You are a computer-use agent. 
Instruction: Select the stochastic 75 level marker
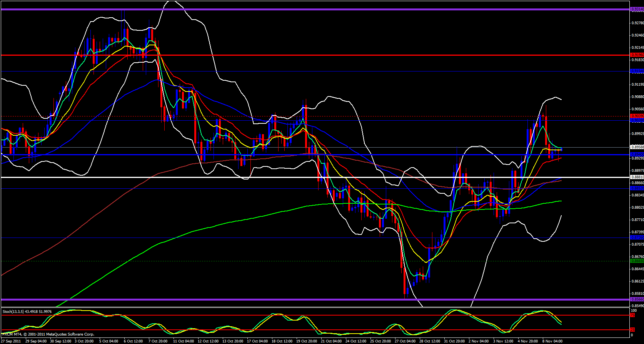tap(632, 315)
